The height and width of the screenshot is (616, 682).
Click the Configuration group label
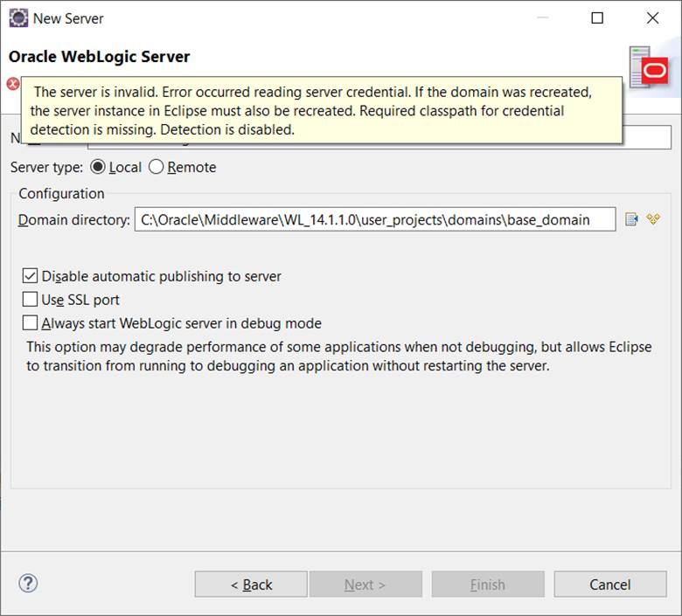(x=61, y=193)
